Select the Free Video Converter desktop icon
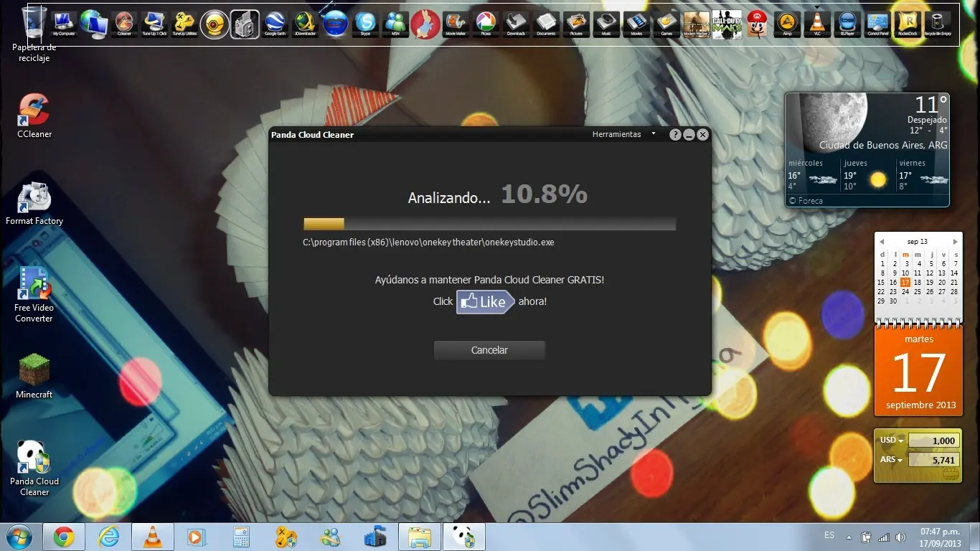980x551 pixels. pyautogui.click(x=34, y=295)
